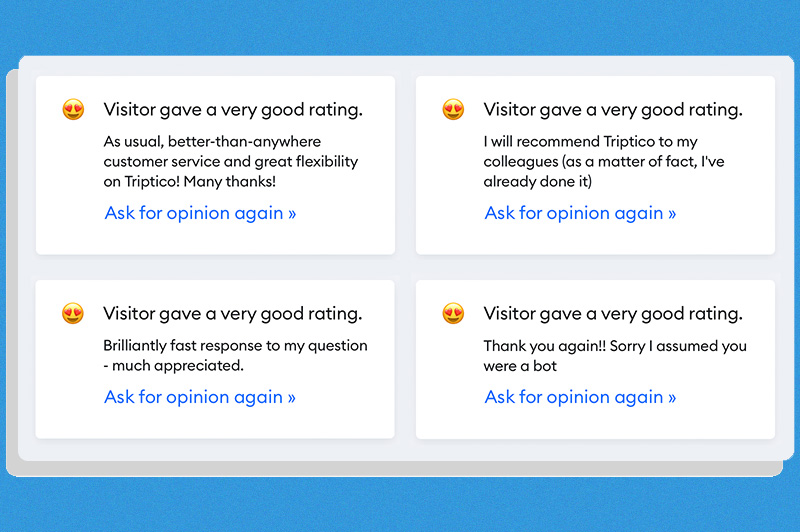Click the stacked panel edge behind the reviews
Screen dimensions: 800x532
pyautogui.click(x=11, y=300)
